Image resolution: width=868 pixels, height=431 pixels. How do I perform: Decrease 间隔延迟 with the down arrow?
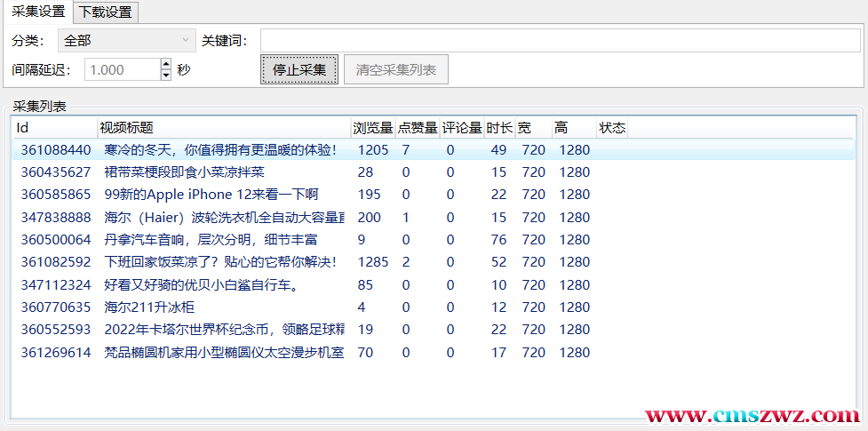(165, 75)
